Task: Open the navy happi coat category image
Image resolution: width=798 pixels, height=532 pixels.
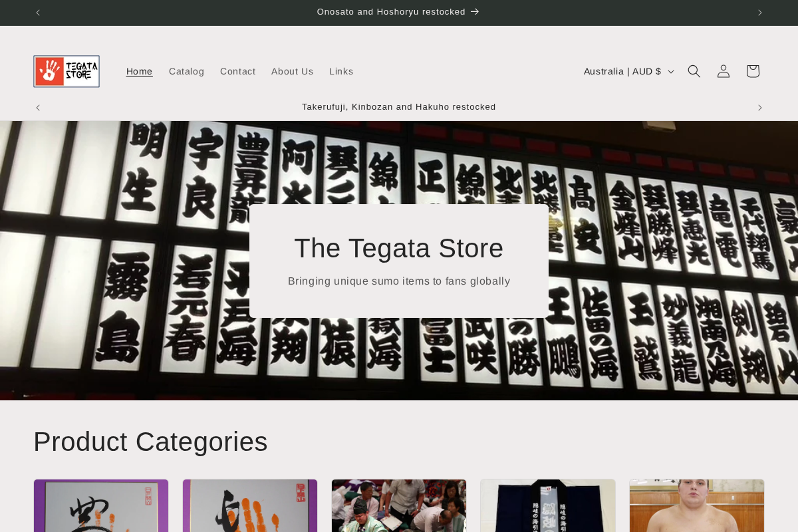Action: (547, 505)
